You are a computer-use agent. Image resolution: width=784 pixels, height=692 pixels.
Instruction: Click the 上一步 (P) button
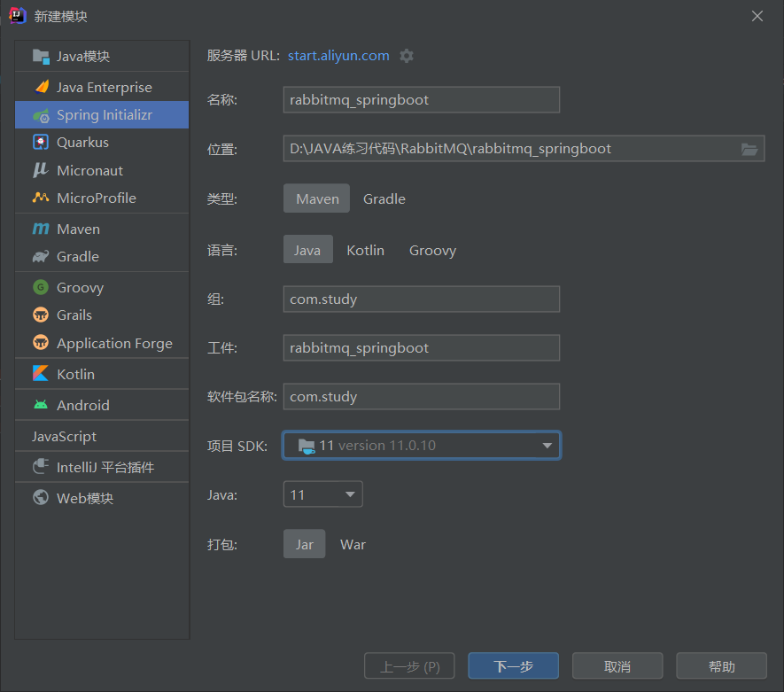(x=409, y=665)
